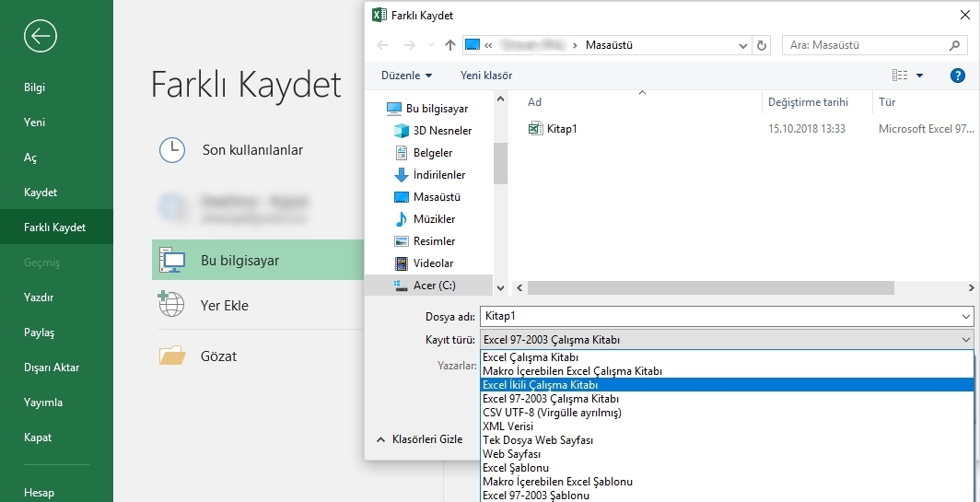Go back in dialog navigation
The width and height of the screenshot is (980, 502).
[x=382, y=45]
